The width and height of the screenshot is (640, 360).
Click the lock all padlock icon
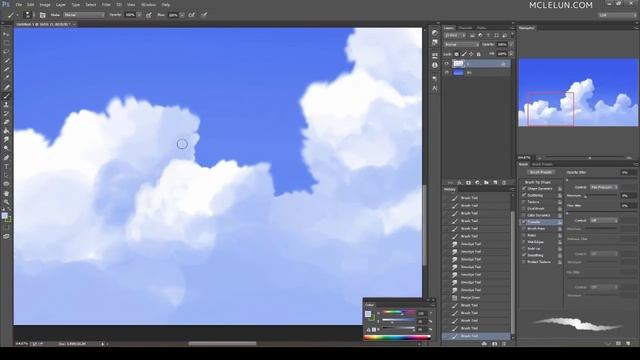(478, 54)
